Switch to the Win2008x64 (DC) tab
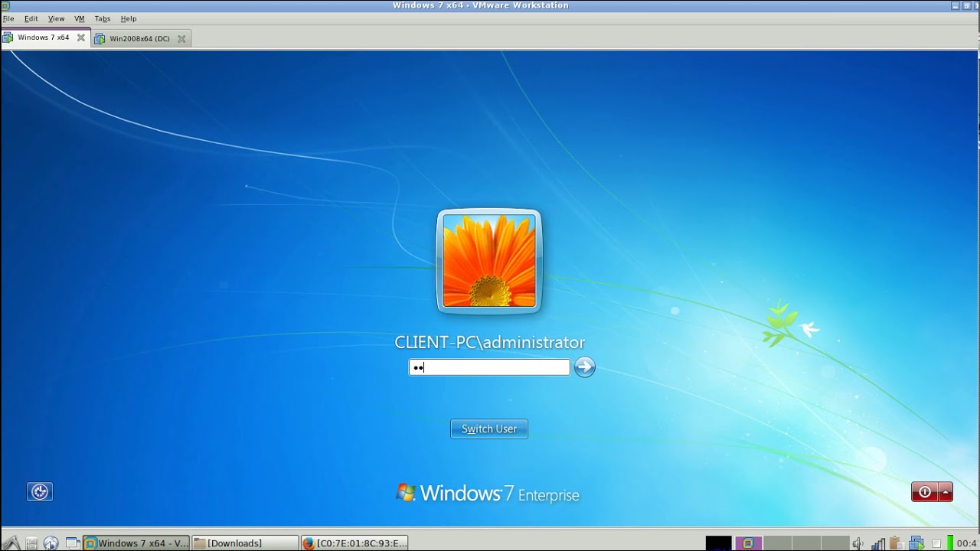This screenshot has height=551, width=980. pyautogui.click(x=139, y=38)
